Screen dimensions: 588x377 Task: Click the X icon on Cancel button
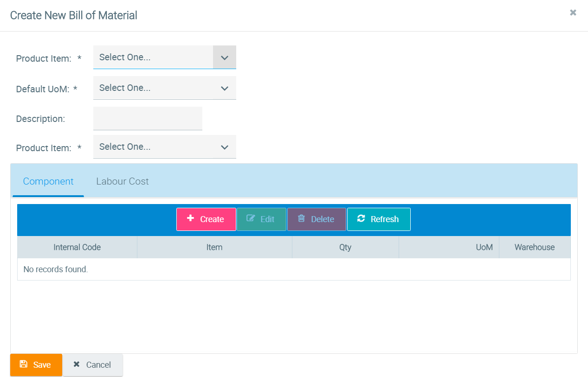click(77, 364)
